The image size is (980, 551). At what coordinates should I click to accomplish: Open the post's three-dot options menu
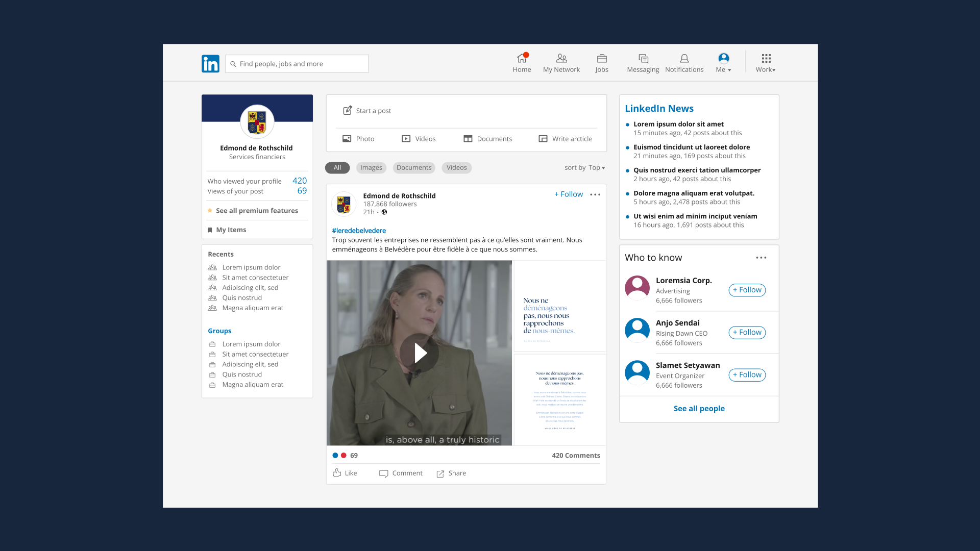point(595,194)
